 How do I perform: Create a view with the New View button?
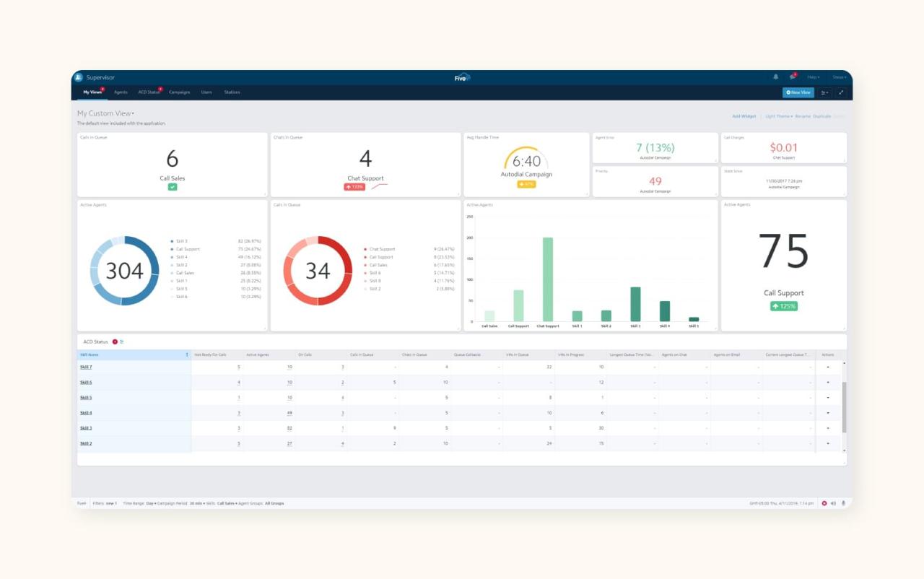click(797, 92)
